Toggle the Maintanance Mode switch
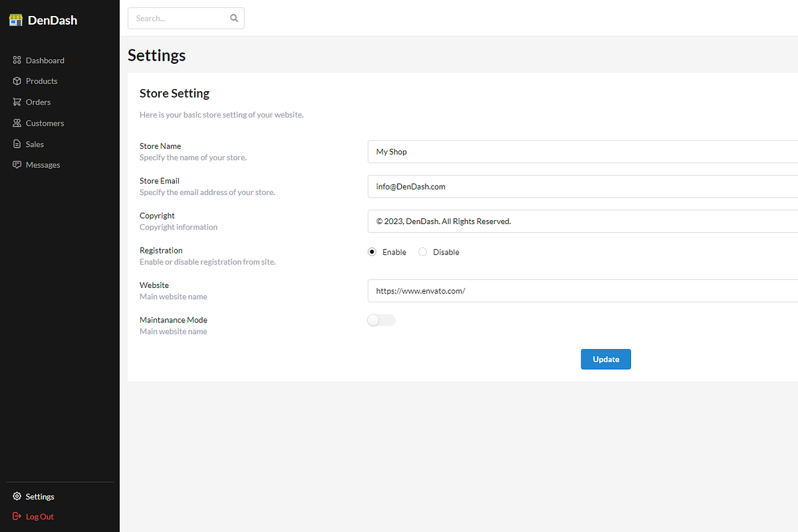The image size is (798, 532). click(x=381, y=321)
